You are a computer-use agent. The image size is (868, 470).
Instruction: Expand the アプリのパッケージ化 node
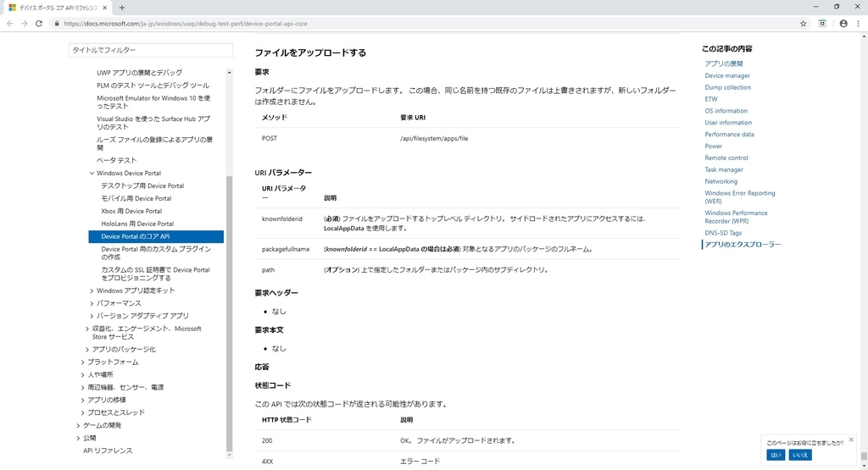(87, 350)
